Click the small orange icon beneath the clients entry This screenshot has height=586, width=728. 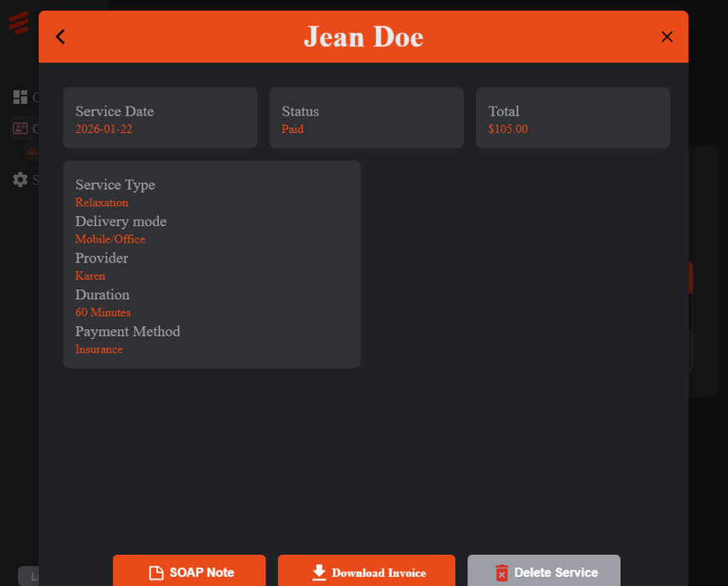pos(30,151)
